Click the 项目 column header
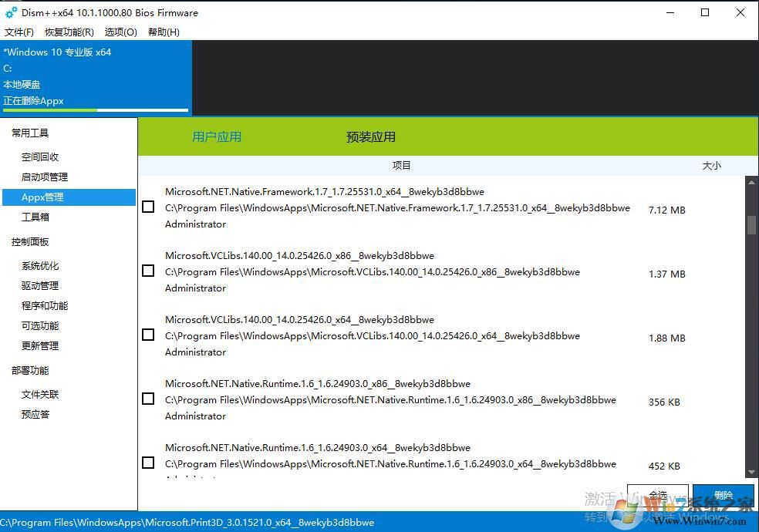759x532 pixels. coord(401,166)
